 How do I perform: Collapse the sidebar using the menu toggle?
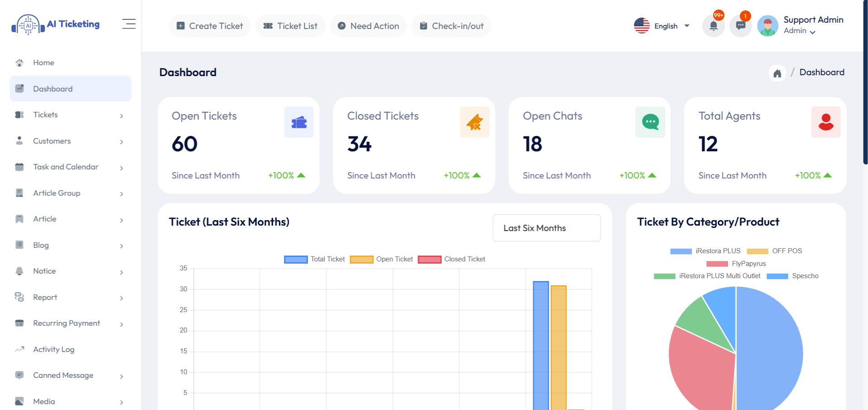128,24
